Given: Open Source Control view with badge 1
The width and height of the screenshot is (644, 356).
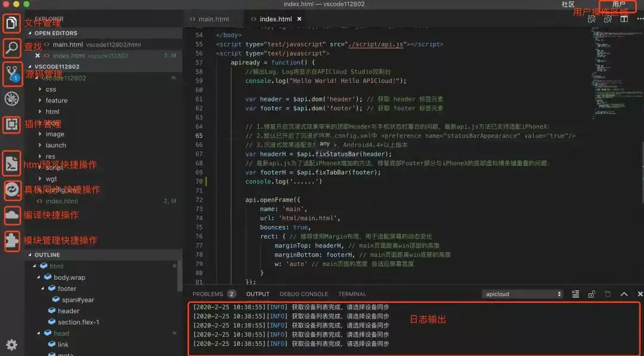Looking at the screenshot, I should click(12, 73).
